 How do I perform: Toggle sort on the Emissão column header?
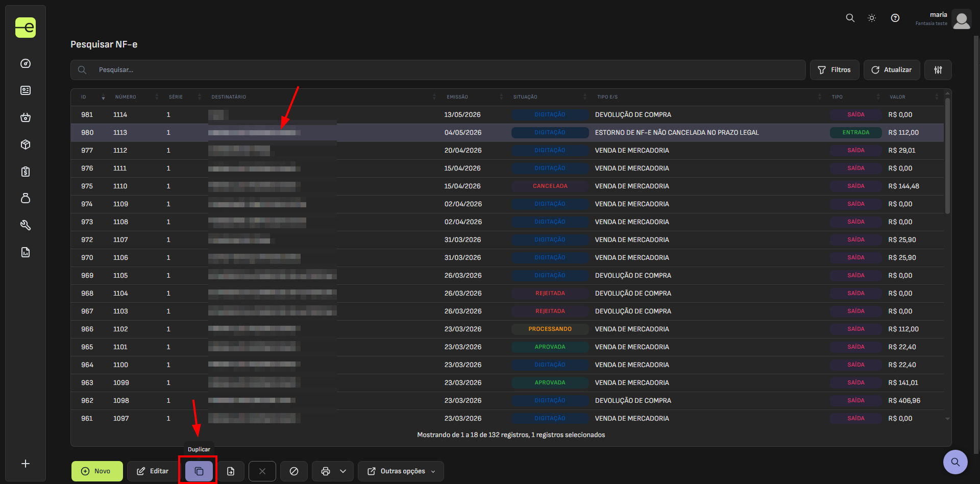point(457,97)
